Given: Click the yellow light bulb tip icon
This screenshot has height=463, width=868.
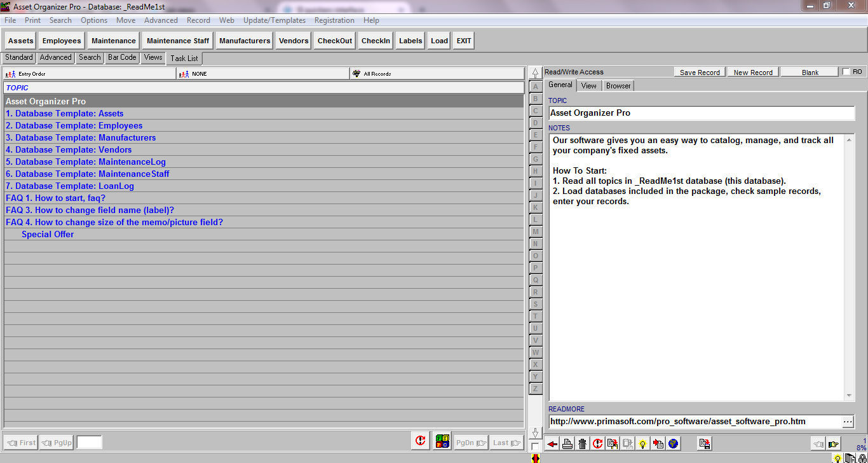Looking at the screenshot, I should point(643,443).
